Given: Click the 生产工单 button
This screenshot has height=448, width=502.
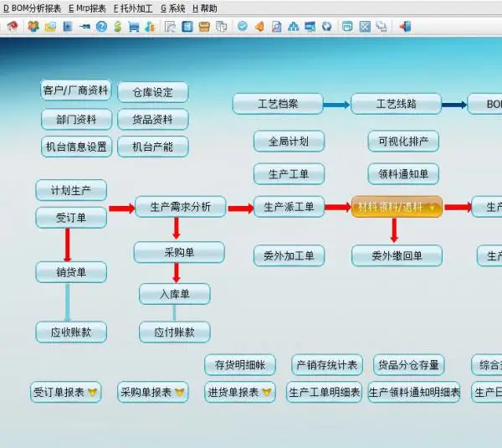Looking at the screenshot, I should (289, 174).
